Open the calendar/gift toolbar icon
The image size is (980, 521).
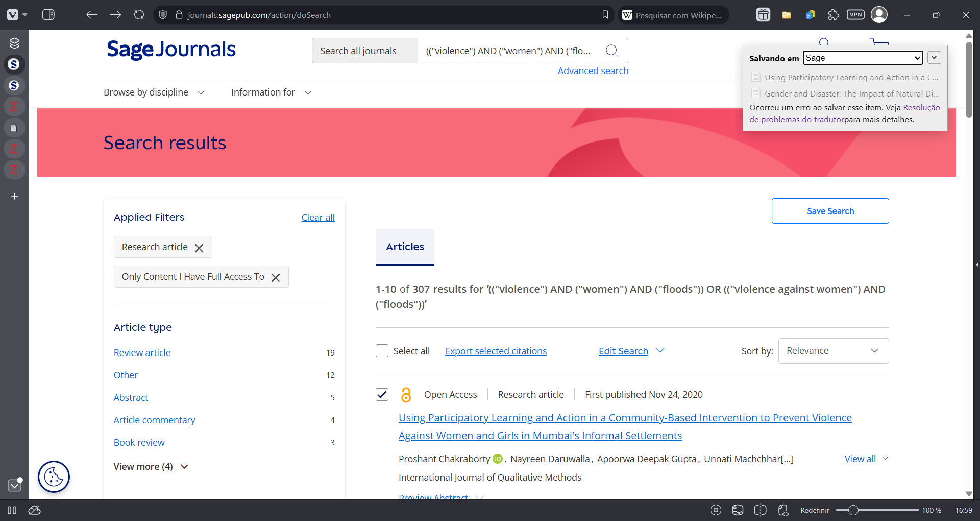(x=763, y=15)
